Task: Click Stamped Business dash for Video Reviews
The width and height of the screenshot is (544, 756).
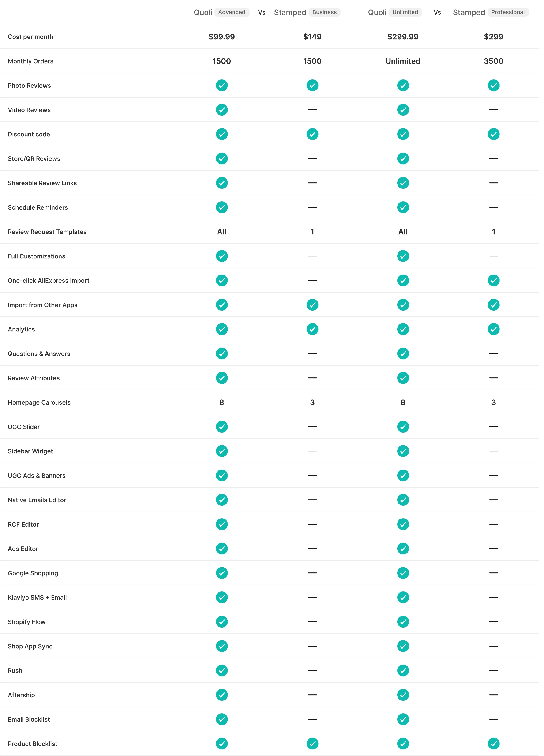Action: (312, 110)
